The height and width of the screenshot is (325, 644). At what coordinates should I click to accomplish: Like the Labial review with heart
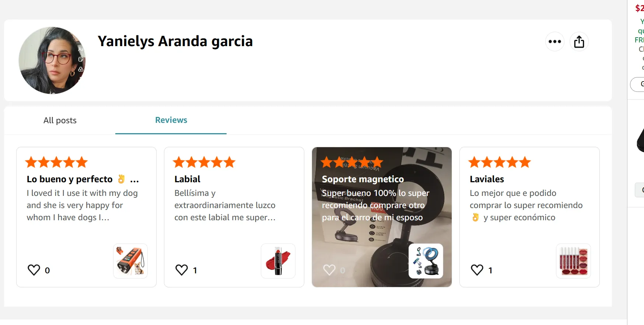[182, 270]
